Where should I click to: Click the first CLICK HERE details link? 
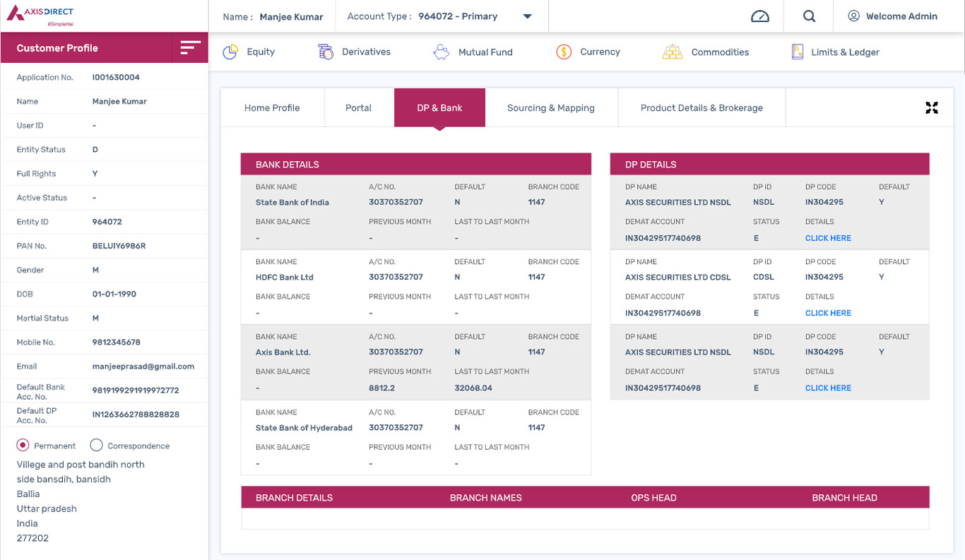(x=828, y=238)
